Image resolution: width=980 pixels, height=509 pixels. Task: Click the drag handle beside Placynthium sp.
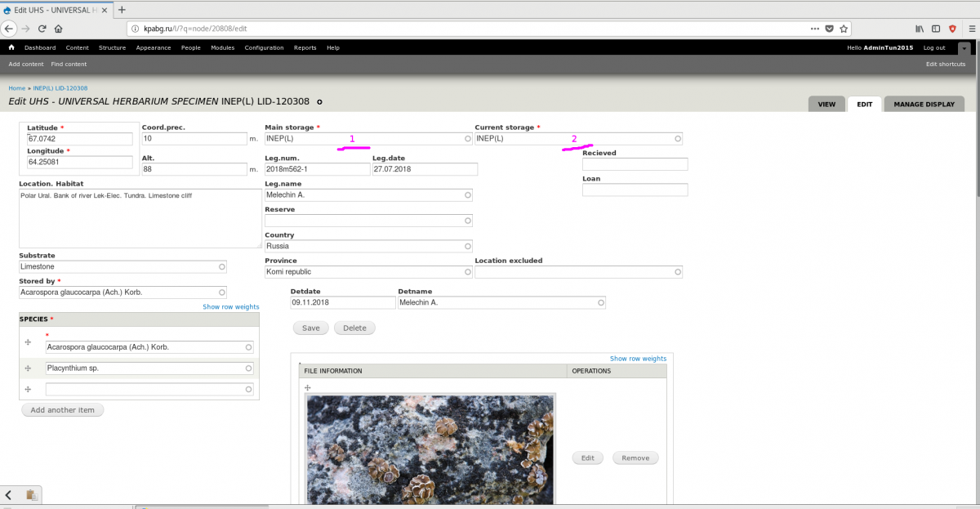pyautogui.click(x=28, y=368)
